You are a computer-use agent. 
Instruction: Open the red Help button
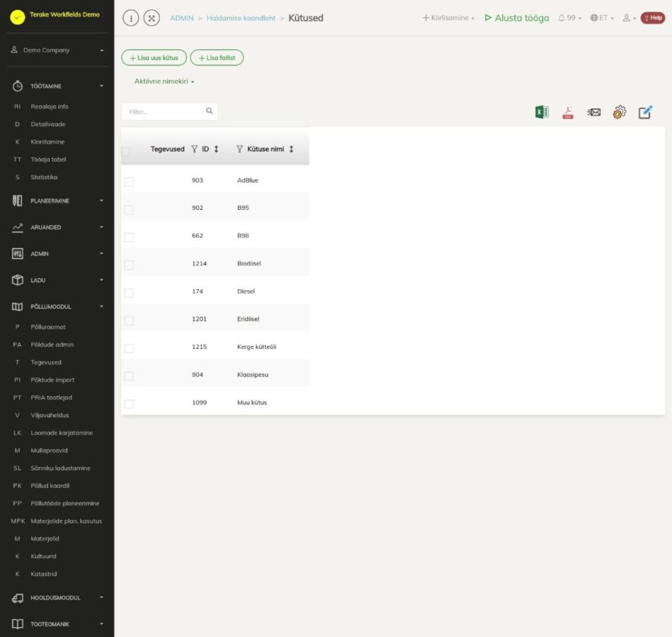point(653,18)
